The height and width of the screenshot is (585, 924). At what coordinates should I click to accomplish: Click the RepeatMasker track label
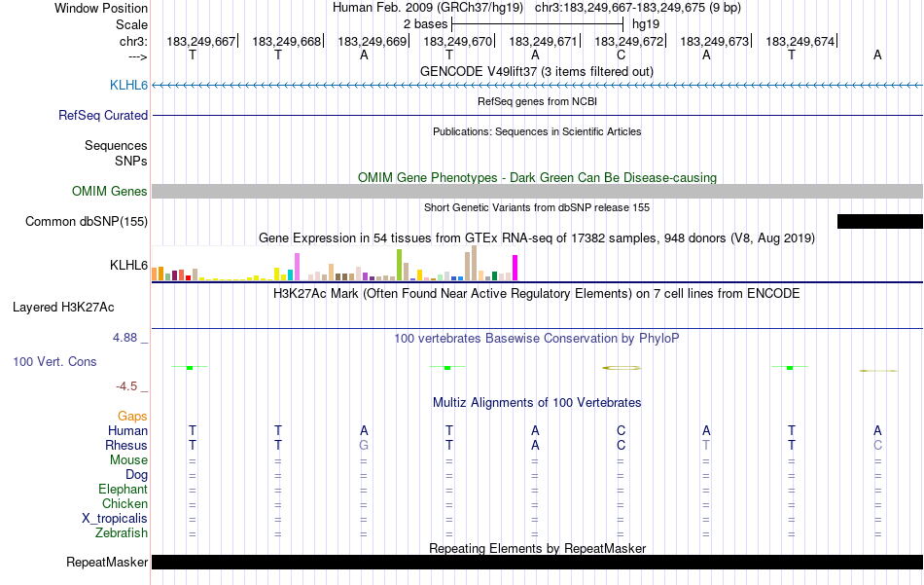107,562
